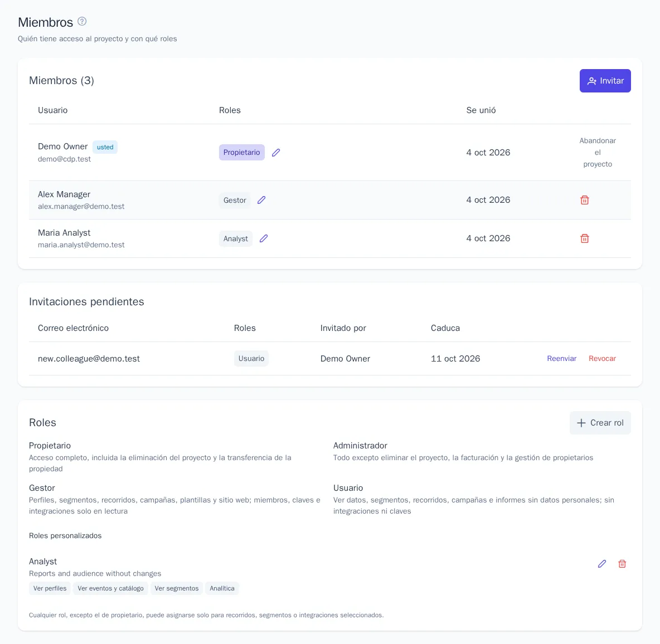Click the Ver segmentos permission tag
This screenshot has height=644, width=660.
176,588
